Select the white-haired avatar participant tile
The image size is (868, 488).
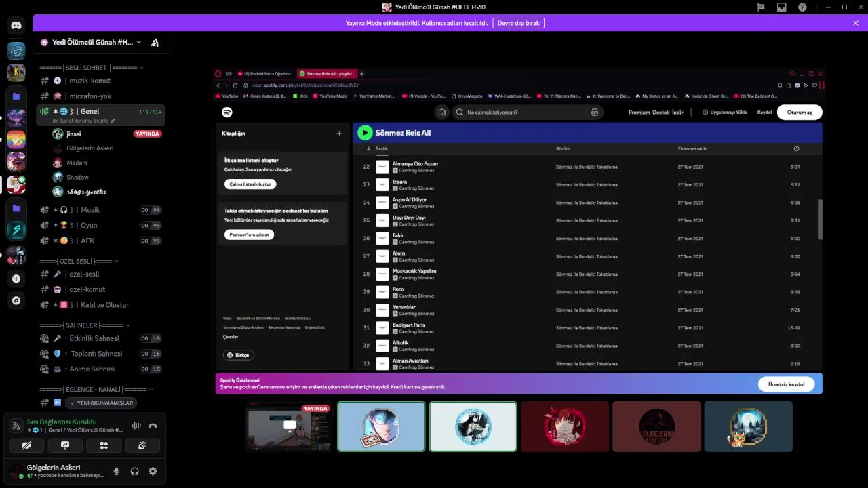click(x=473, y=426)
